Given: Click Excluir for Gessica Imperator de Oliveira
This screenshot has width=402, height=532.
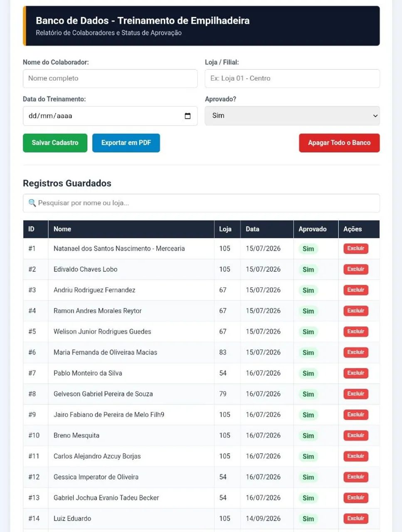Looking at the screenshot, I should (x=356, y=477).
